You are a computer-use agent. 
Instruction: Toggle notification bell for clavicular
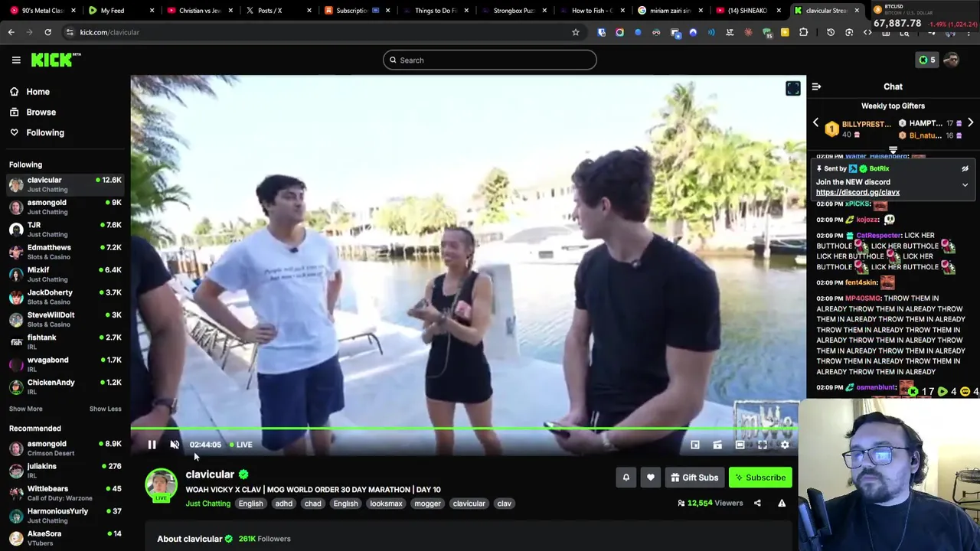coord(626,478)
